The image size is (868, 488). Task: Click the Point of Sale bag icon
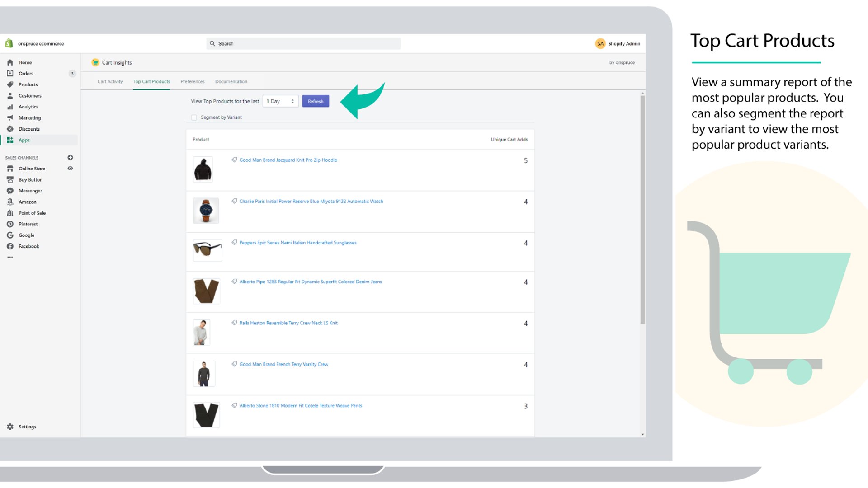(10, 213)
